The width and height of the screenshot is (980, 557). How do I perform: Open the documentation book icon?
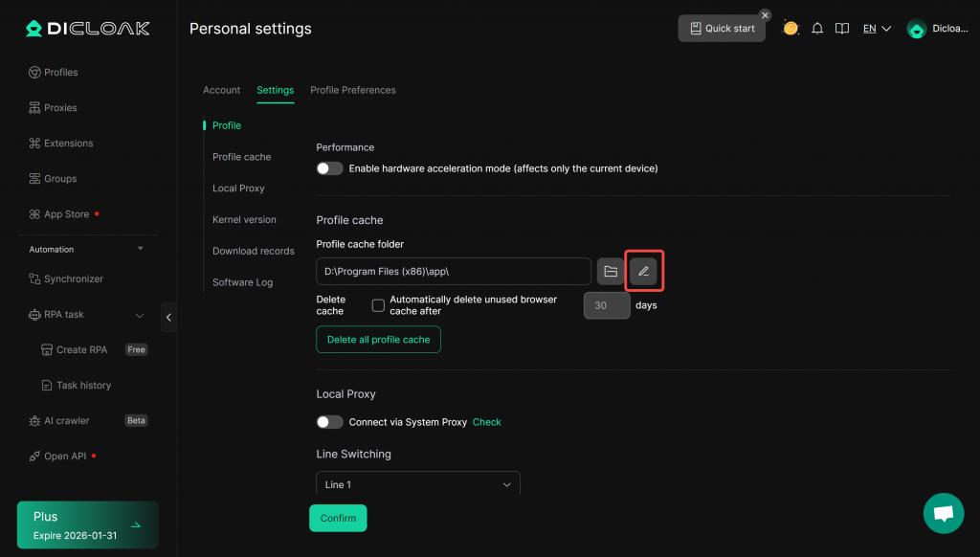click(x=842, y=29)
